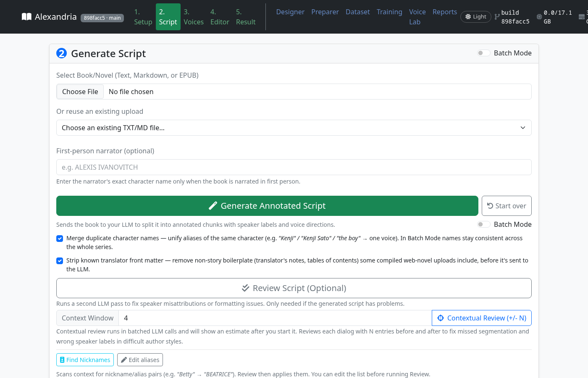This screenshot has width=588, height=378.
Task: Focus the Context Window number field
Action: point(275,318)
